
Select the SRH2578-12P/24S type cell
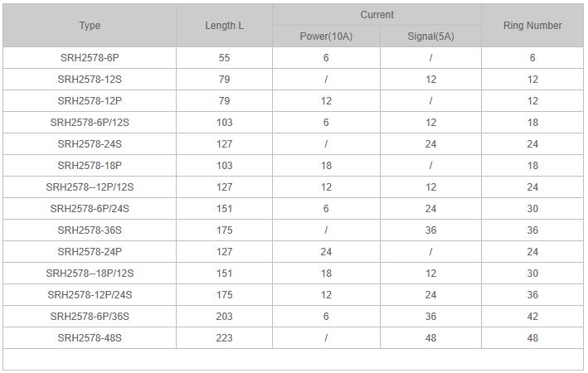click(x=90, y=295)
